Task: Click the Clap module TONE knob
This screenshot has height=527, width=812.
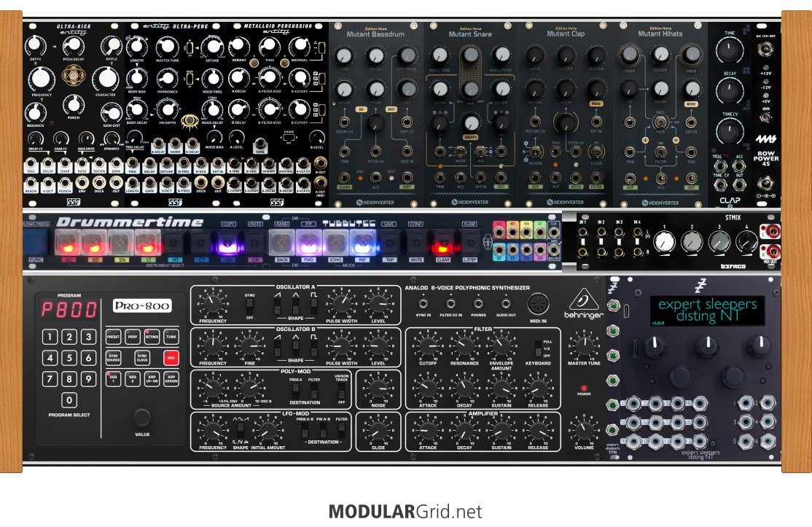Action: [729, 51]
